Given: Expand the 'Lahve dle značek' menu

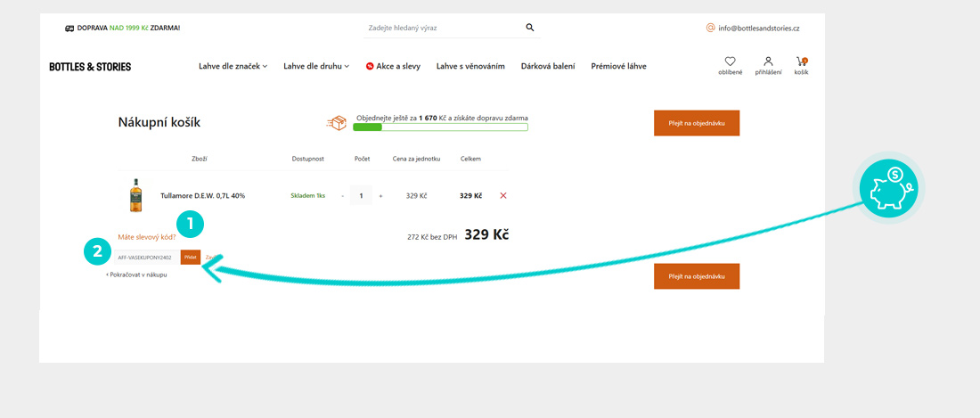Looking at the screenshot, I should pyautogui.click(x=233, y=66).
